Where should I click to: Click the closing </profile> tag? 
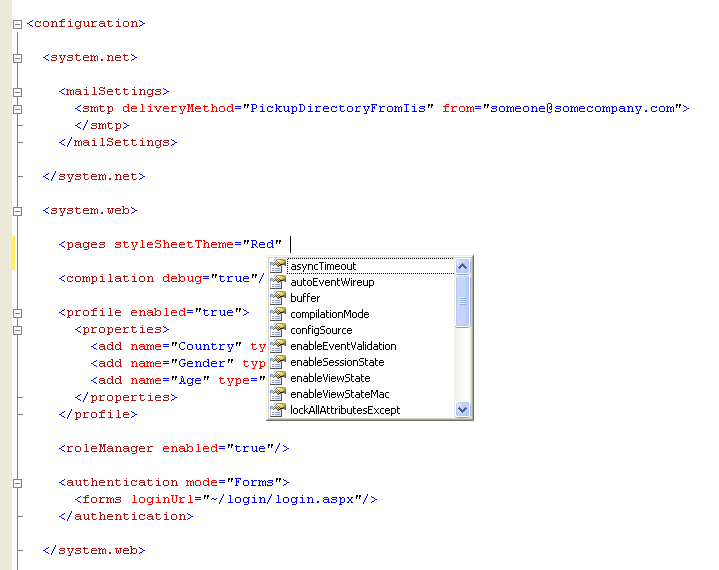point(98,414)
